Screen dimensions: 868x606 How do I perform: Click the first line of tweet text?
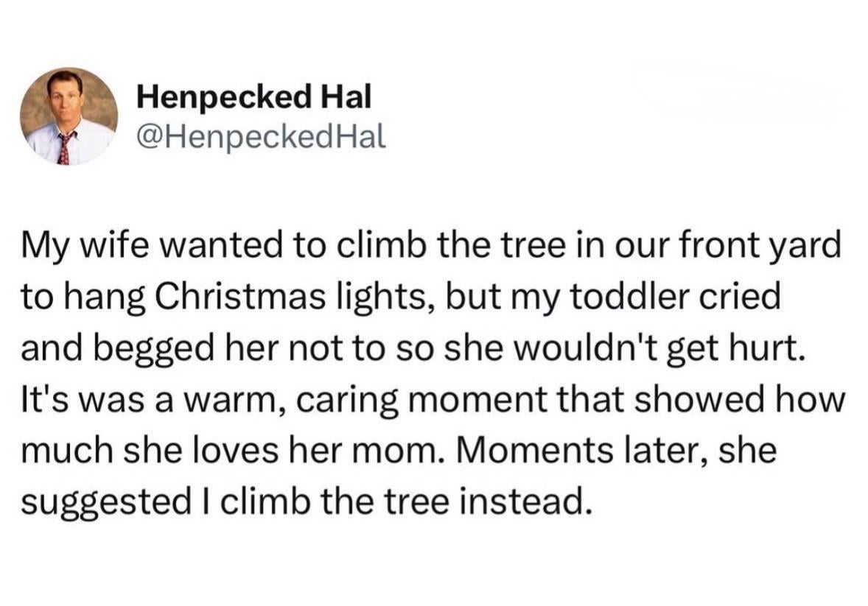(x=431, y=245)
